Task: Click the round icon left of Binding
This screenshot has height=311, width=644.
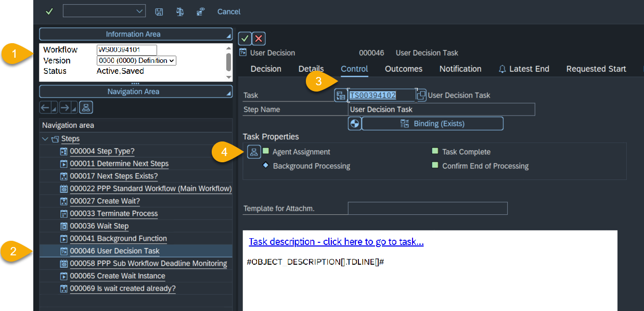Action: tap(354, 124)
